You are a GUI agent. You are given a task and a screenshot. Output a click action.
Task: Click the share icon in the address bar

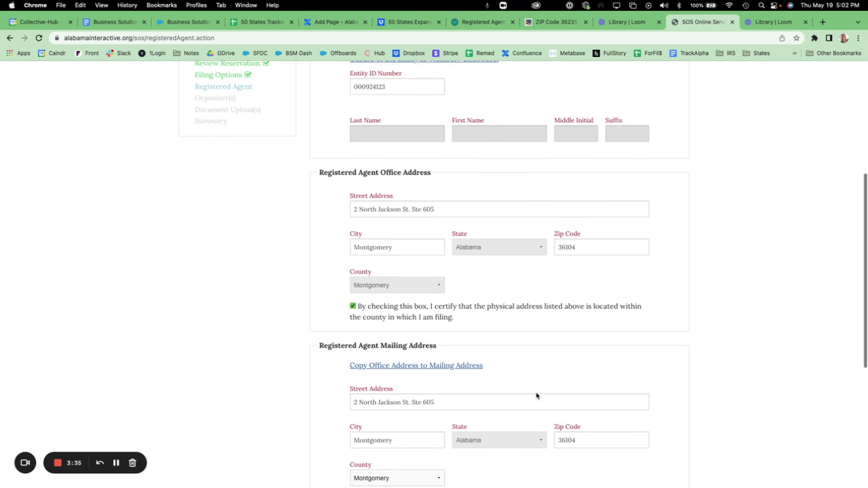click(x=782, y=38)
